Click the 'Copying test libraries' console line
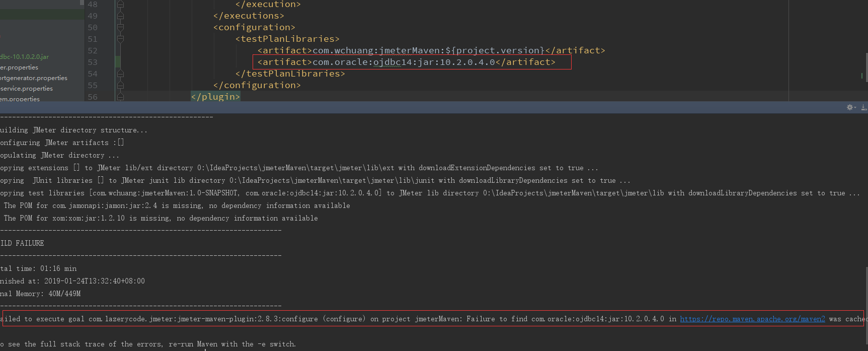The height and width of the screenshot is (351, 868). pos(430,193)
